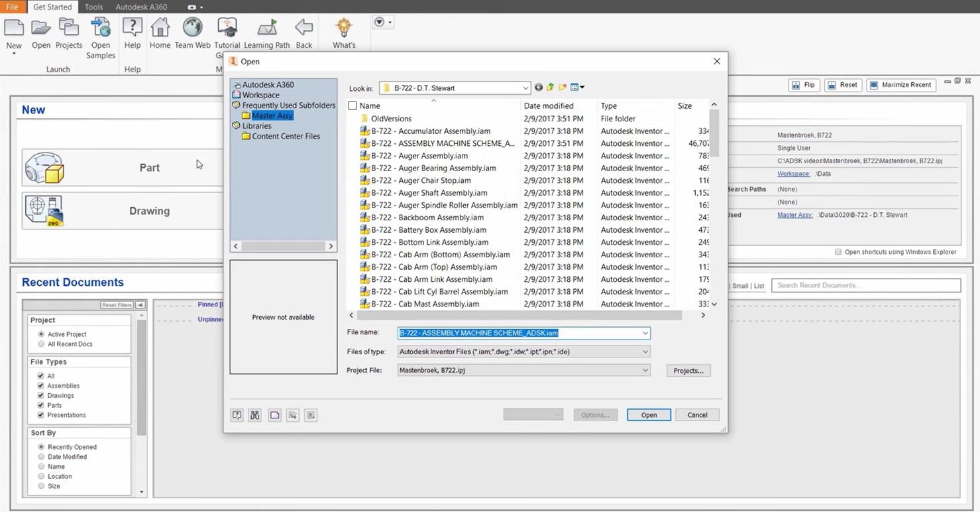Expand the Files of type dropdown
Image resolution: width=980 pixels, height=512 pixels.
pos(645,352)
